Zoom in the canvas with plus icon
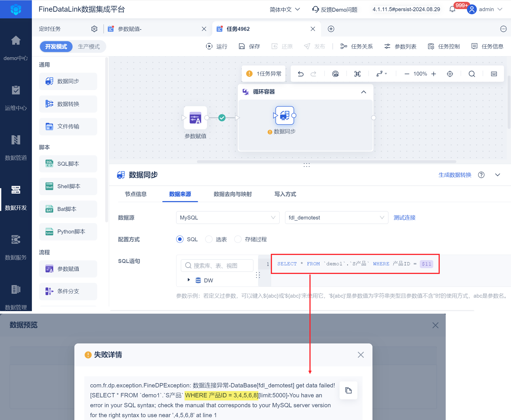 [x=433, y=74]
